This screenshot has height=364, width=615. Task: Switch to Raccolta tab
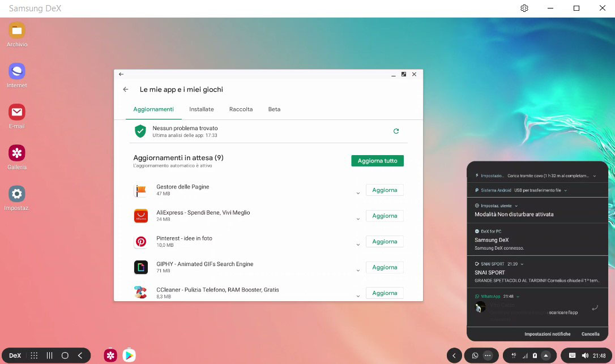pos(241,109)
